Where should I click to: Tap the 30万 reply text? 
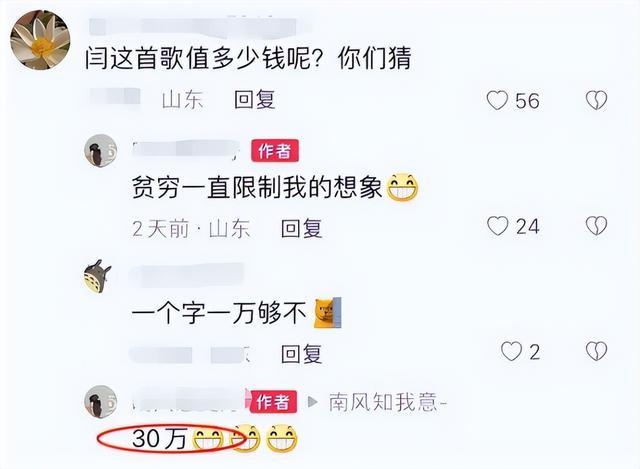pos(160,439)
